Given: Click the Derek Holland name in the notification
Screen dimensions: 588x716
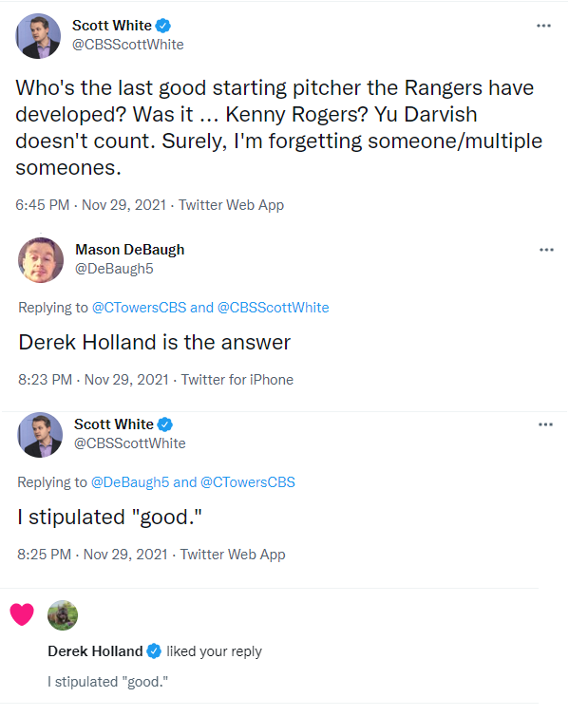Looking at the screenshot, I should 96,651.
